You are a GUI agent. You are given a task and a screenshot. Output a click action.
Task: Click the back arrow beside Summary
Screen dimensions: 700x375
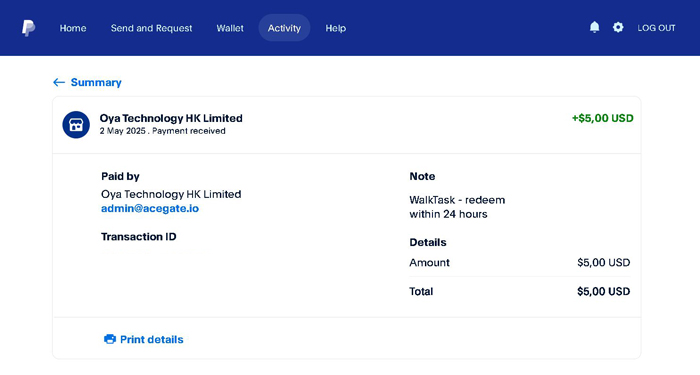(59, 82)
